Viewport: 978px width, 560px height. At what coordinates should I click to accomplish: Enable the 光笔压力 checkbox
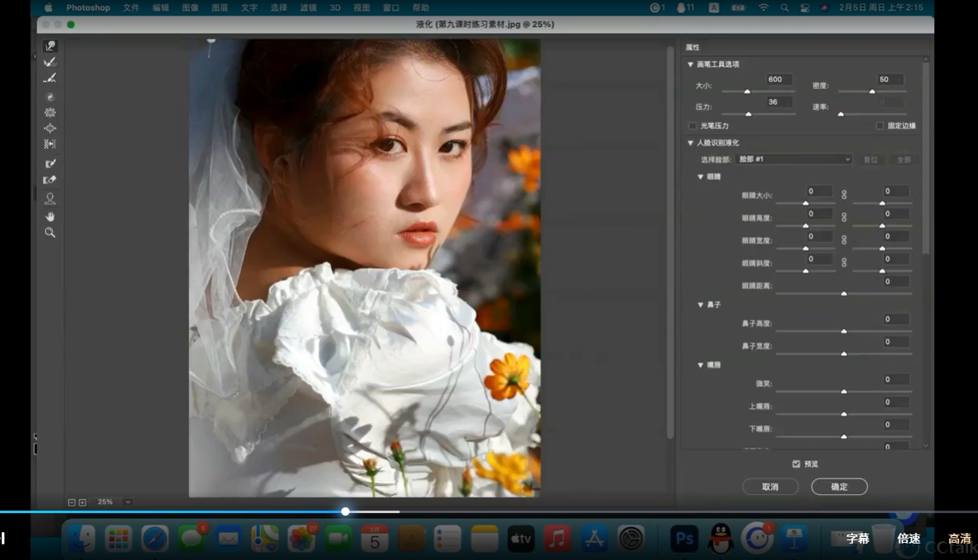click(693, 126)
